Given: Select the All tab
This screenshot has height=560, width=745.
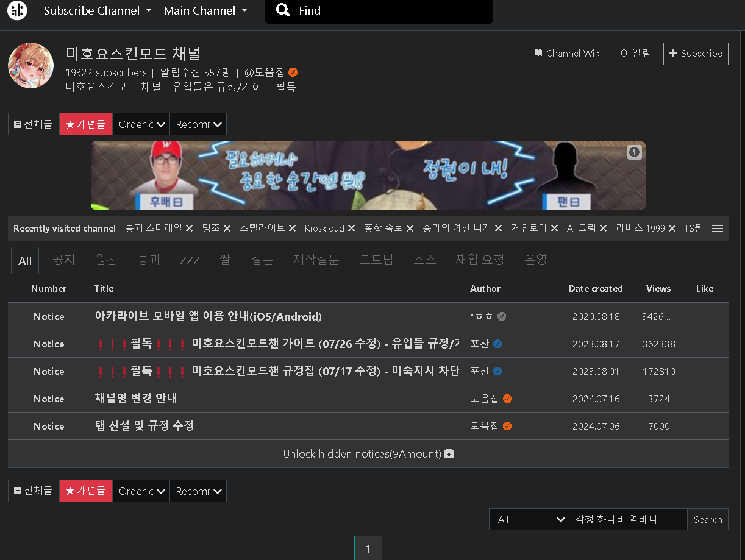Looking at the screenshot, I should tap(25, 261).
